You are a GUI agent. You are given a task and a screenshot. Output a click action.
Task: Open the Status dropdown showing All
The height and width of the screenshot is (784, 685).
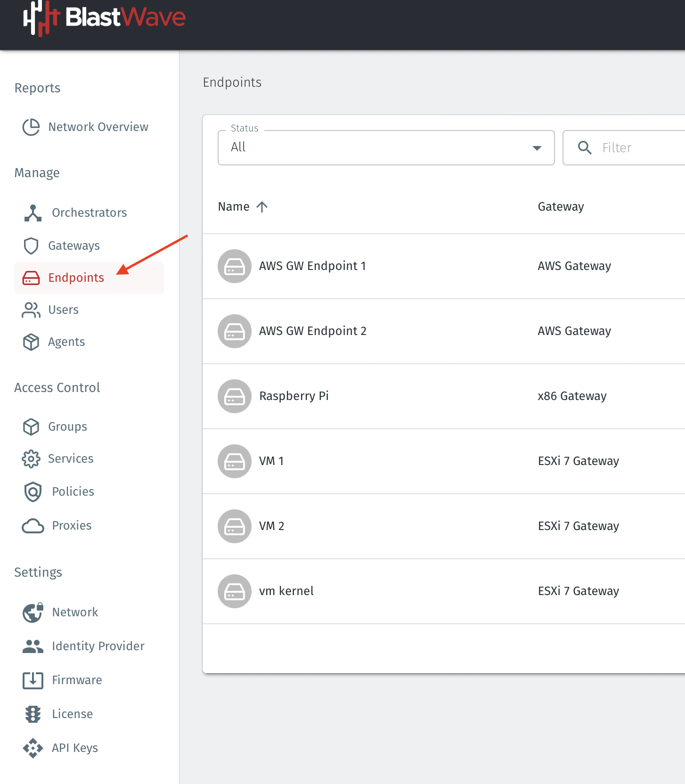(x=377, y=148)
